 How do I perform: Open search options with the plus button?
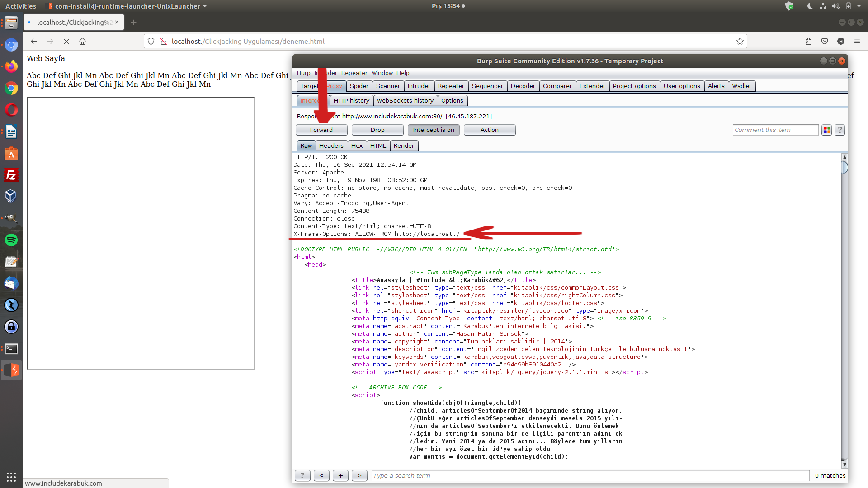click(340, 476)
